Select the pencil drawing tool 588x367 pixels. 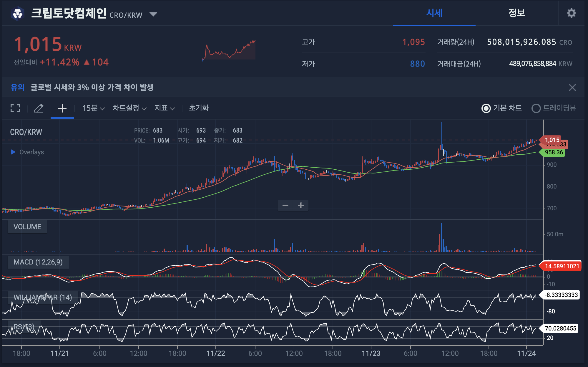click(x=39, y=108)
